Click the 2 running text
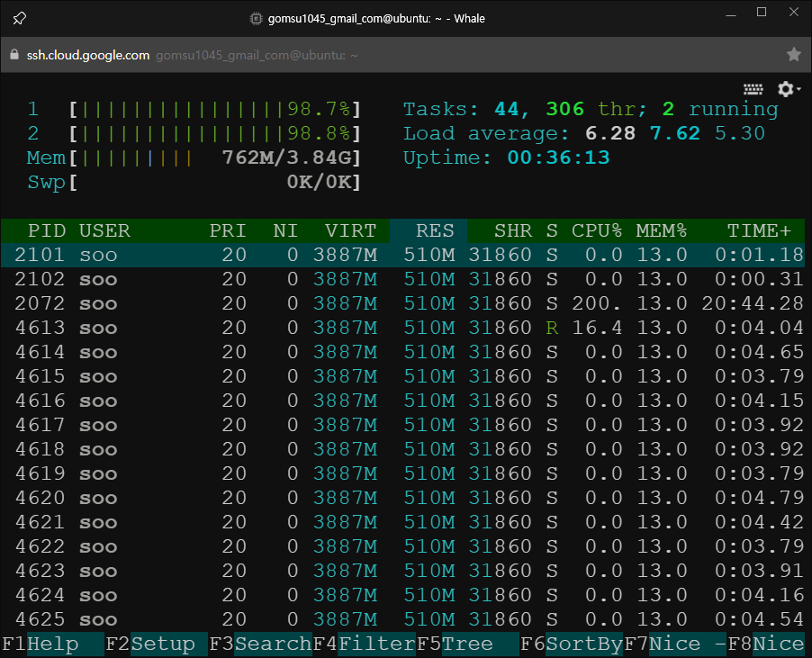Viewport: 812px width, 658px height. 720,109
